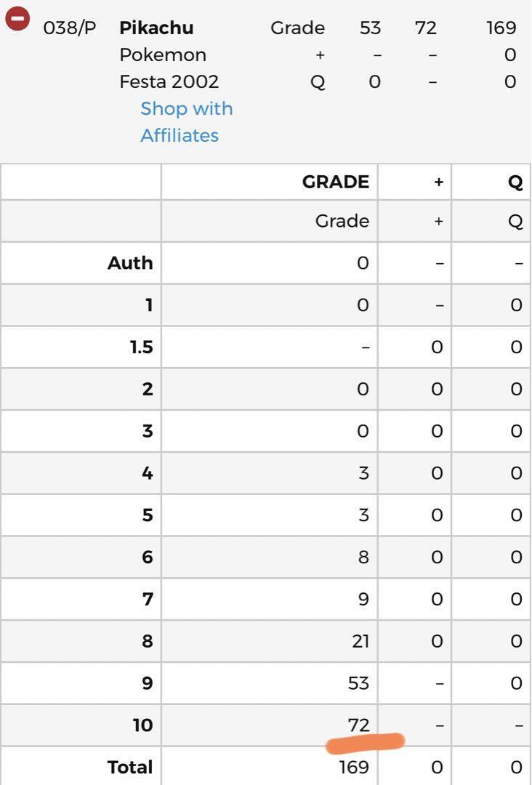Open the Shop with Affiliates link
The image size is (532, 785).
pyautogui.click(x=186, y=122)
